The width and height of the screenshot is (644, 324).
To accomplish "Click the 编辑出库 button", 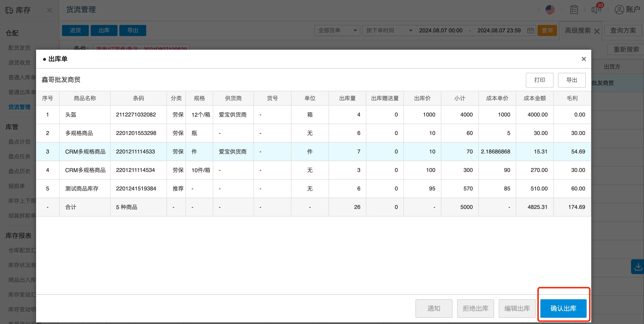I will 517,308.
